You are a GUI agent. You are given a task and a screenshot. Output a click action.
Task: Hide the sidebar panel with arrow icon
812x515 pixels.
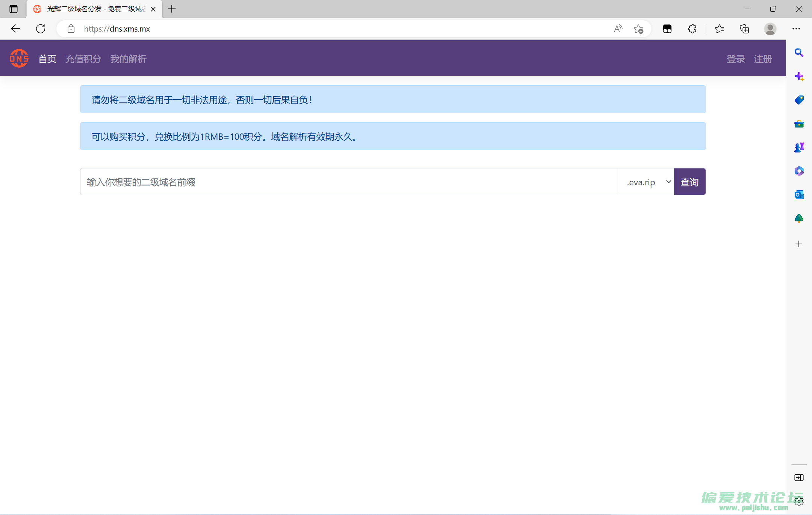pos(799,477)
